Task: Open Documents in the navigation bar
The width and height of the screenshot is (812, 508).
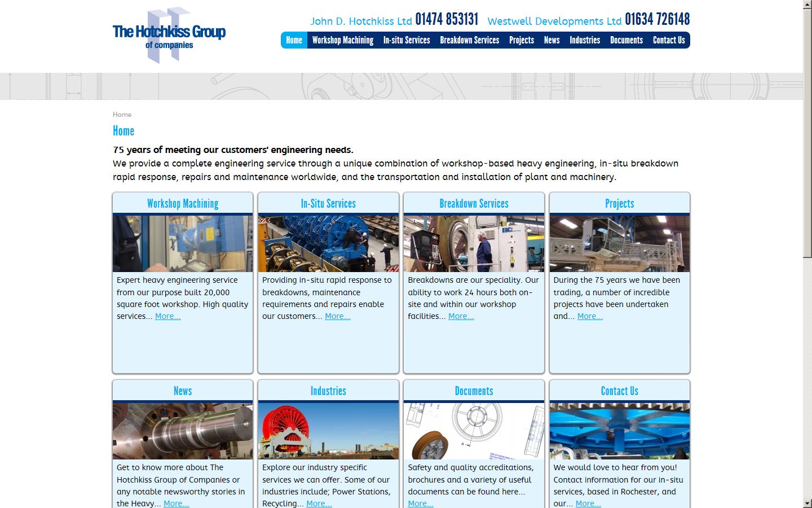Action: click(626, 40)
